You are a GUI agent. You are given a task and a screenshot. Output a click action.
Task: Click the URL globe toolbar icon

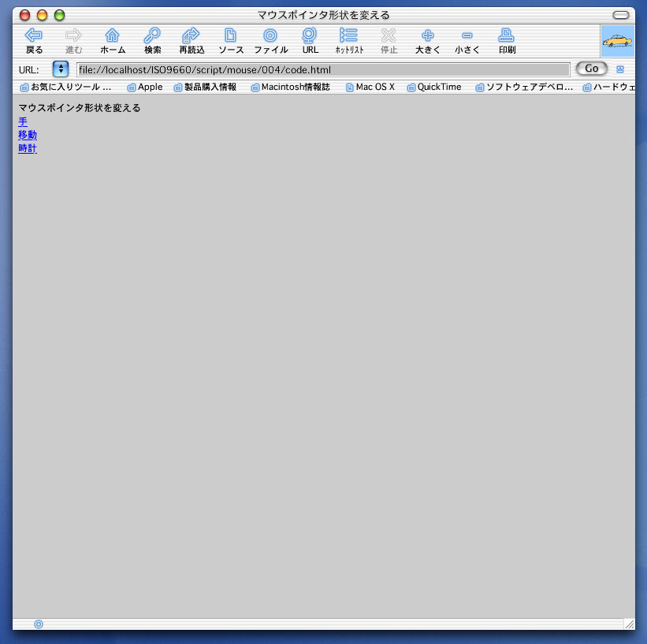(310, 35)
